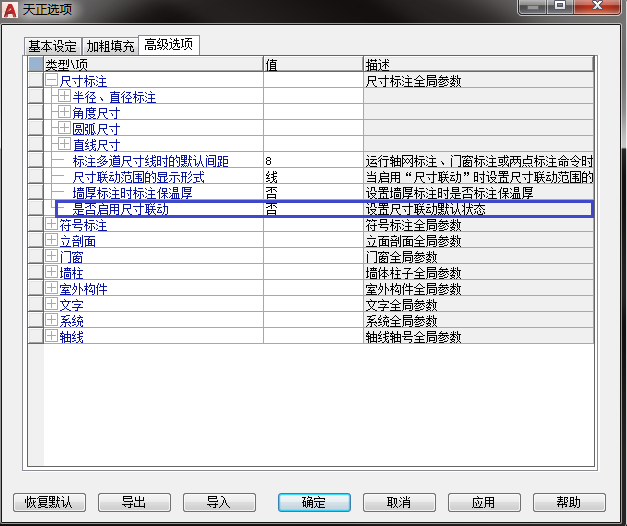The image size is (627, 526).
Task: Click the AutoCAD logo icon in title bar
Action: tap(11, 9)
